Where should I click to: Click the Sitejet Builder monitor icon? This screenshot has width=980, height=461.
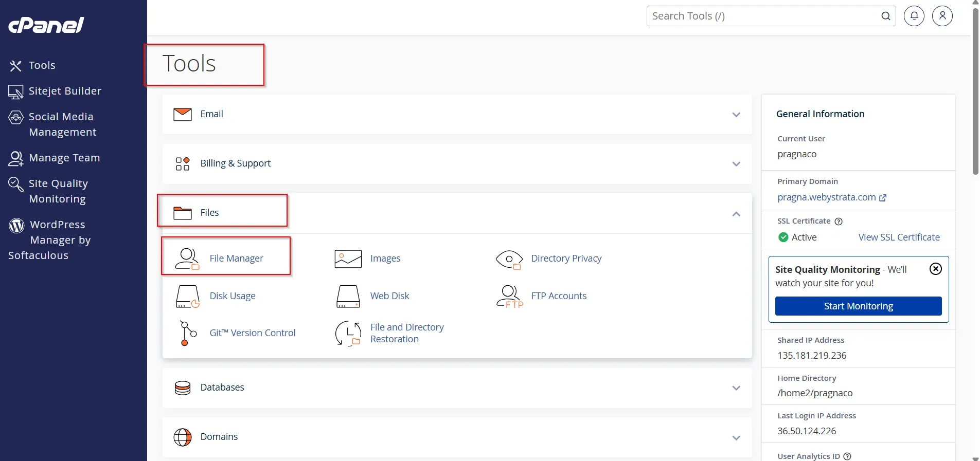(x=16, y=92)
